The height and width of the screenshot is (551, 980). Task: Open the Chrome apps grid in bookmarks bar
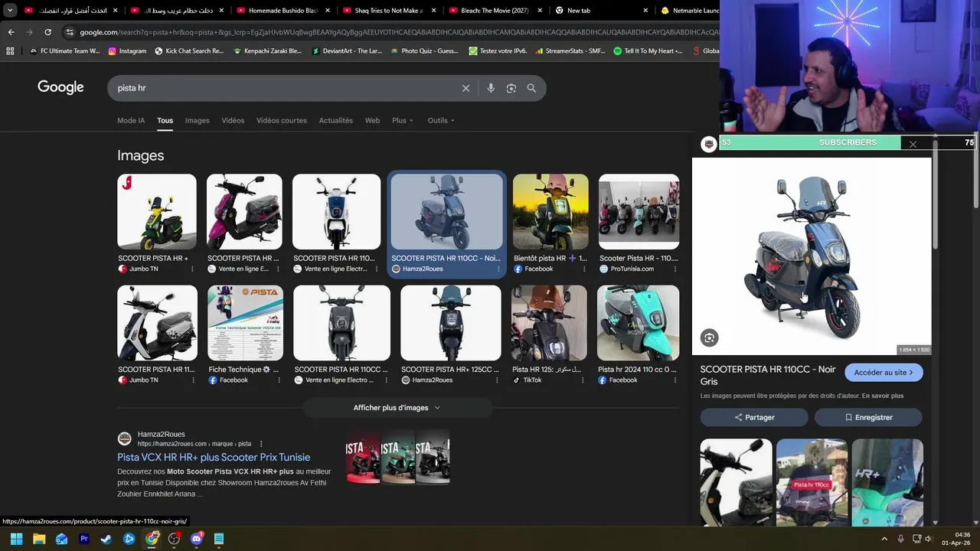[x=10, y=51]
